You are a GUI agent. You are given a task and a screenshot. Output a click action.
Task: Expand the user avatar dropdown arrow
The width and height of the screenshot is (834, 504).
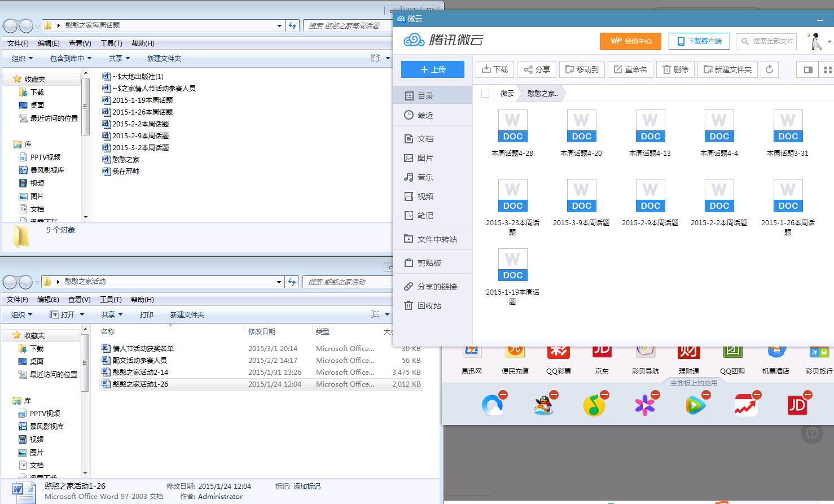click(x=829, y=42)
